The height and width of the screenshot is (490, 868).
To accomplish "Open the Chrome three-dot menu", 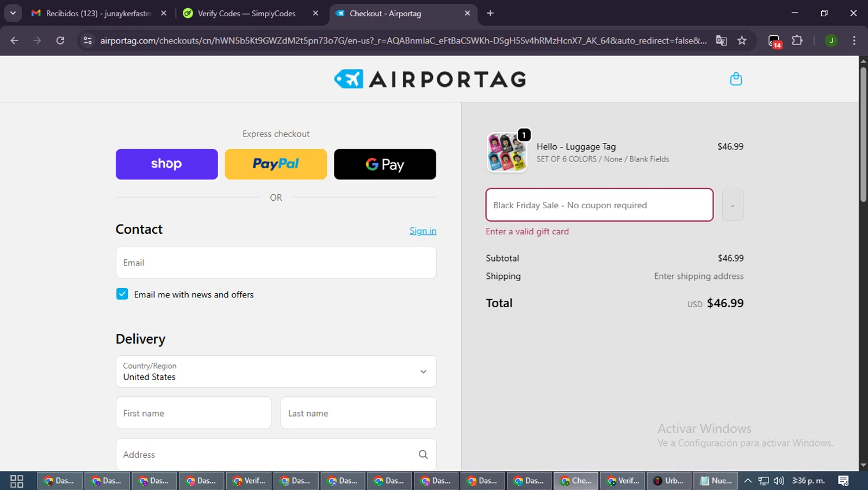I will tap(854, 40).
